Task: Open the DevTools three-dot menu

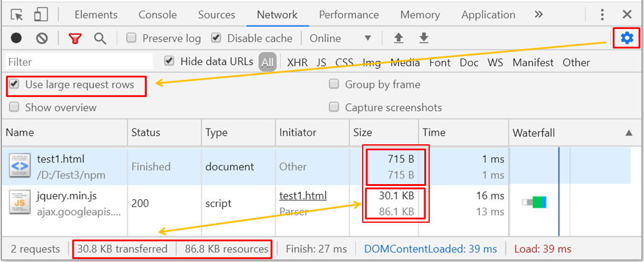Action: click(x=602, y=14)
